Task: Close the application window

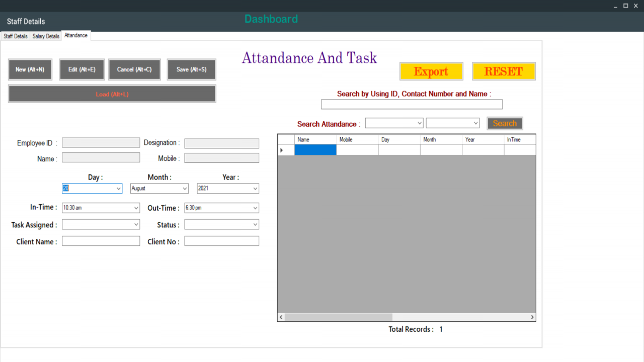Action: [x=636, y=6]
